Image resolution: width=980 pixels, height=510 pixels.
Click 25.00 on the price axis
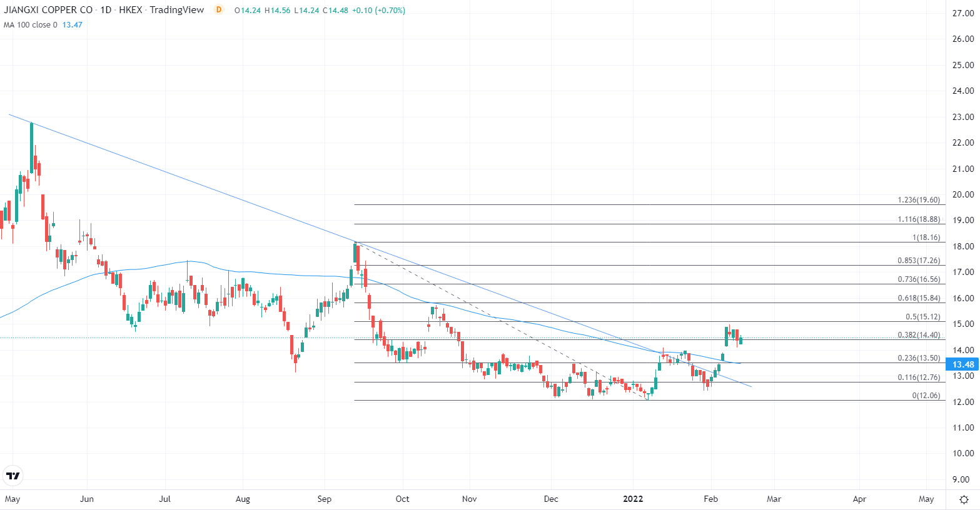[x=963, y=65]
